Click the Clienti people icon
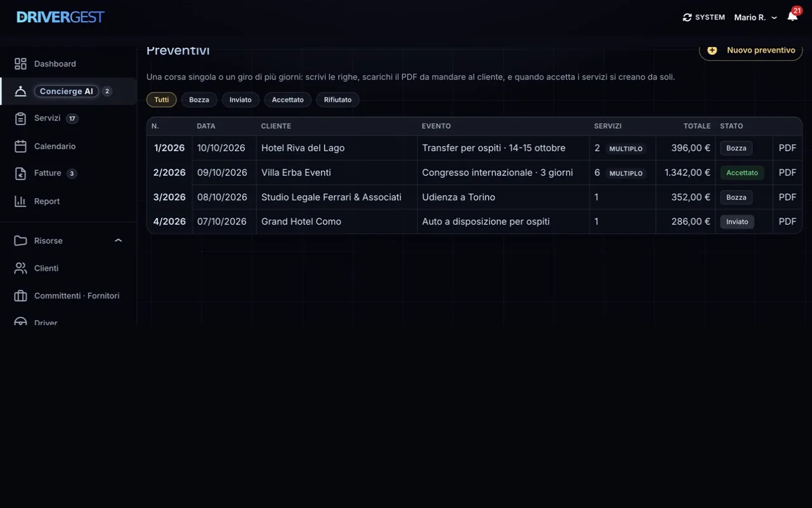Viewport: 812px width, 508px height. (x=20, y=268)
